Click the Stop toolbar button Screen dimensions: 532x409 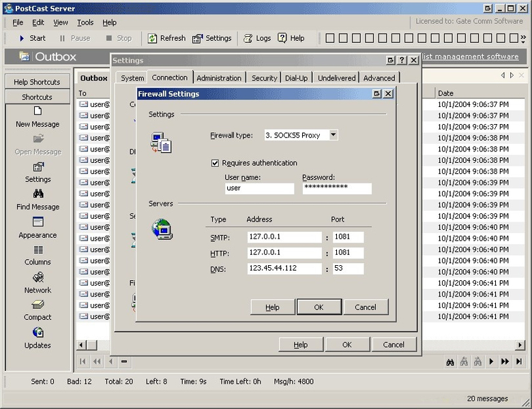119,38
